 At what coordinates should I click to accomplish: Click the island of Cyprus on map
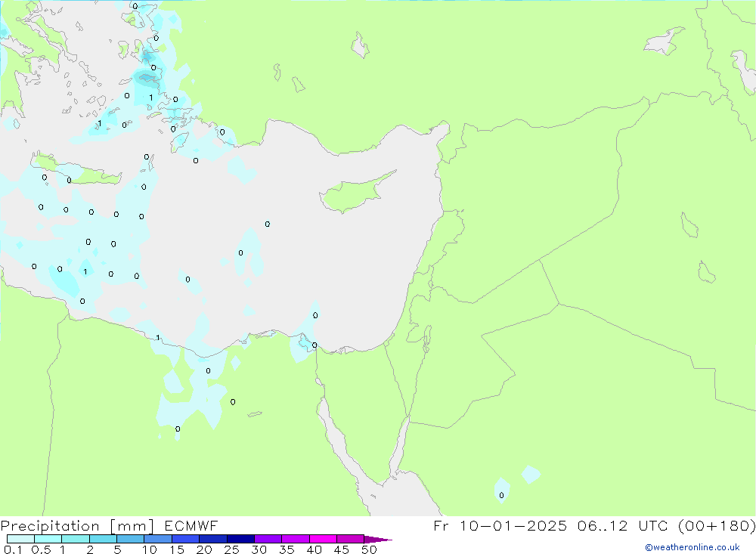(355, 193)
